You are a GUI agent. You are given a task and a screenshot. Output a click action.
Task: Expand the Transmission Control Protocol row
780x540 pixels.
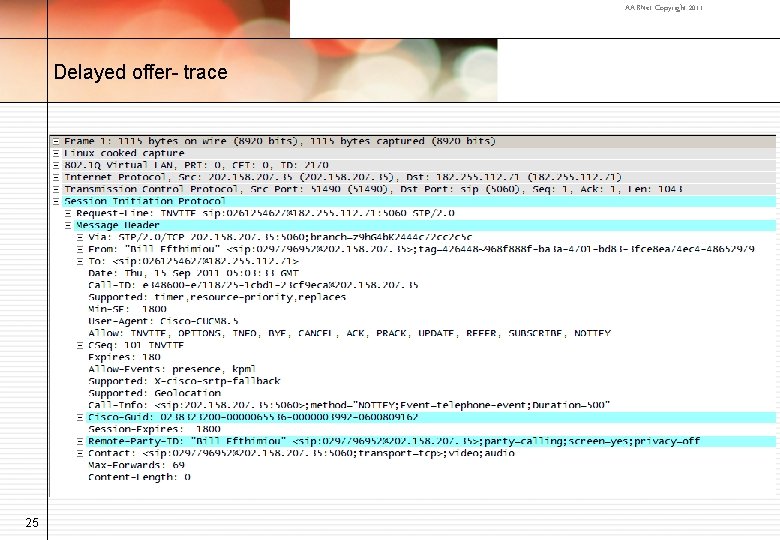[x=56, y=189]
